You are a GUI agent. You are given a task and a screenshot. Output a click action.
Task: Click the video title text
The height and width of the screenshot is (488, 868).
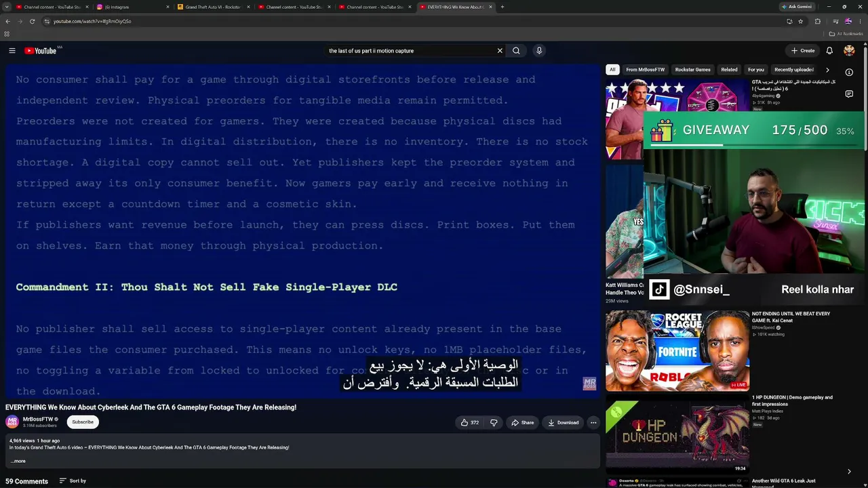click(151, 407)
